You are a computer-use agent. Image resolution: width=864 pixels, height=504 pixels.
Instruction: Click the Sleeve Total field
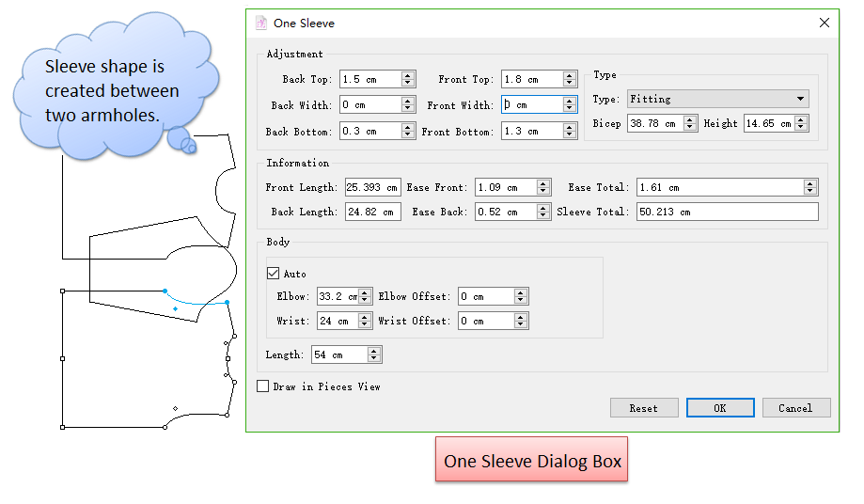pos(726,213)
